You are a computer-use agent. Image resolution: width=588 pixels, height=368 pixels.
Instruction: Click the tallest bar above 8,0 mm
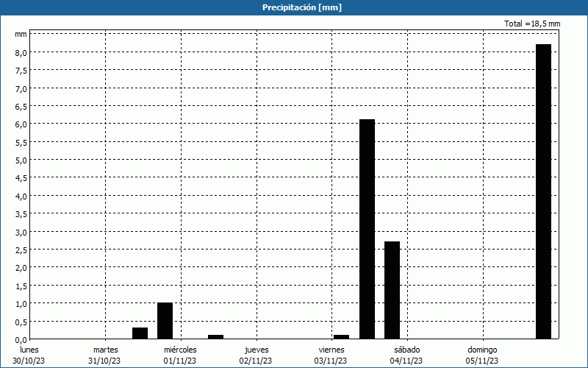tap(543, 191)
